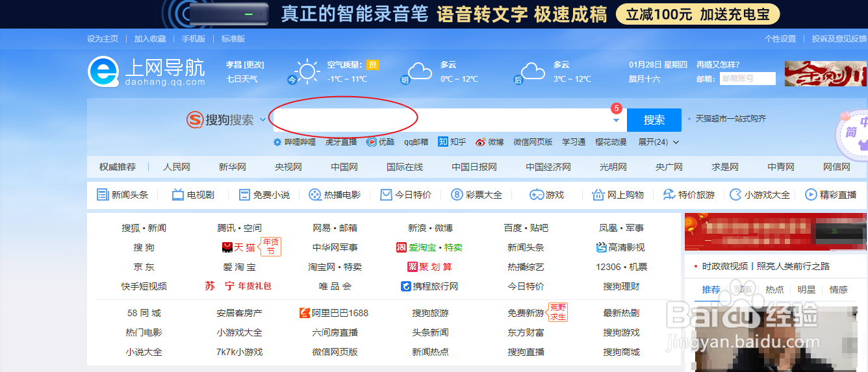This screenshot has height=372, width=868.
Task: Expand the search engine selector arrow
Action: click(x=262, y=120)
